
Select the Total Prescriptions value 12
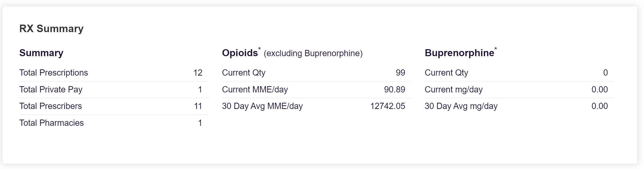click(x=198, y=73)
